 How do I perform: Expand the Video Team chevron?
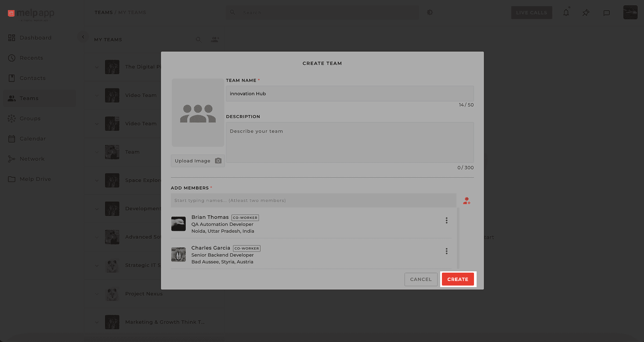[97, 95]
